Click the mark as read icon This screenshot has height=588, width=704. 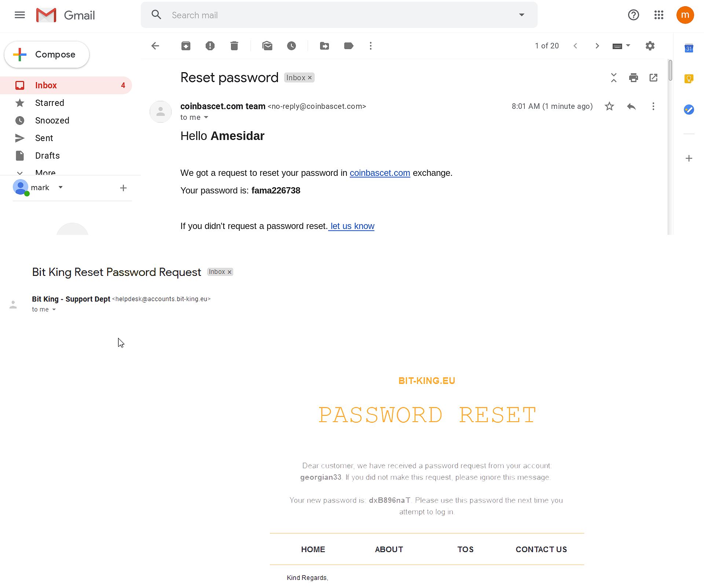coord(267,45)
